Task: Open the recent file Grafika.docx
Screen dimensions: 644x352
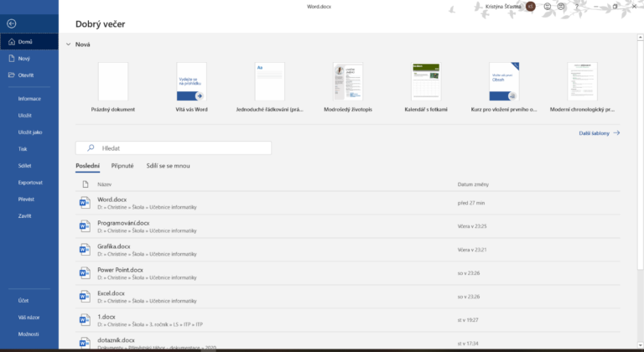Action: [x=114, y=246]
